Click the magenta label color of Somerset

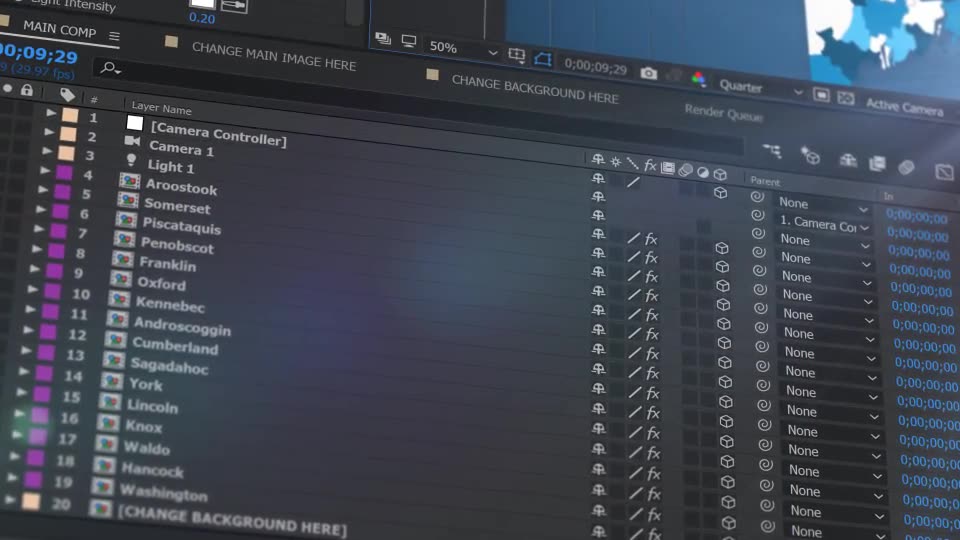[x=62, y=192]
